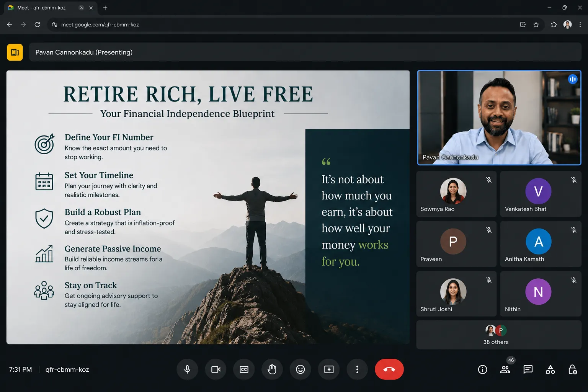
Task: Open host controls lock icon
Action: (573, 369)
